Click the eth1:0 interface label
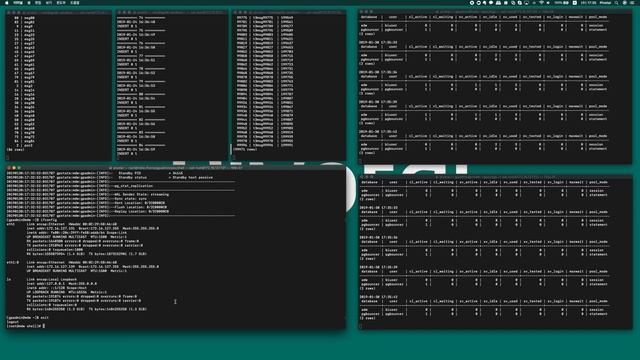640x360 pixels. (x=13, y=262)
